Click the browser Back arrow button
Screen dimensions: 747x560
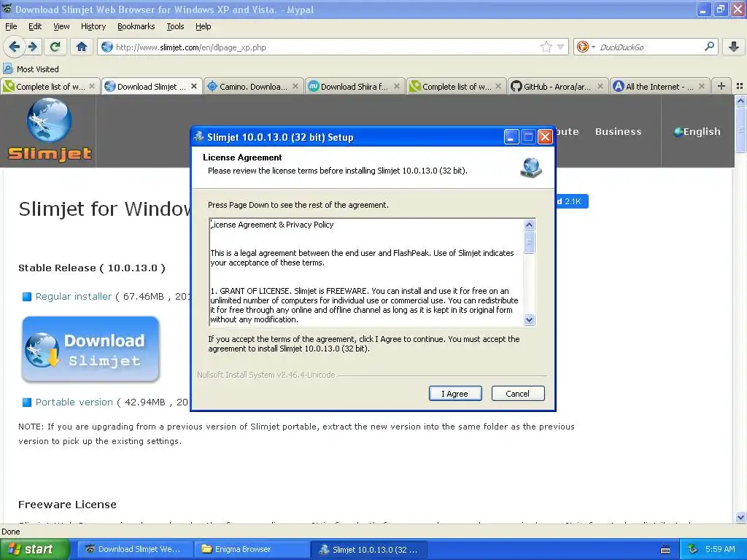coord(15,47)
